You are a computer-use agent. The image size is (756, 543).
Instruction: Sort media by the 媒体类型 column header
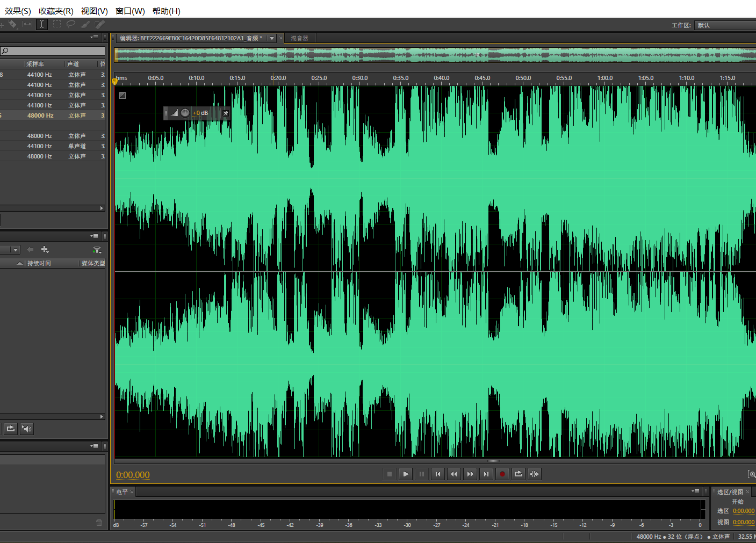93,263
